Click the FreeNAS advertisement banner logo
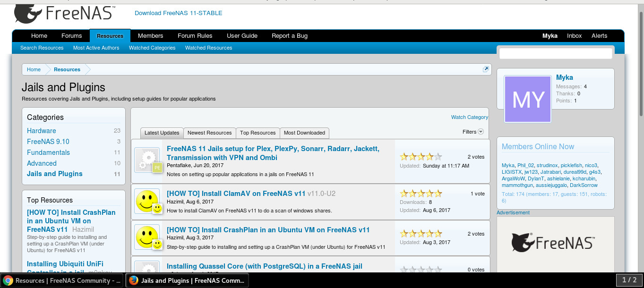 (x=553, y=243)
